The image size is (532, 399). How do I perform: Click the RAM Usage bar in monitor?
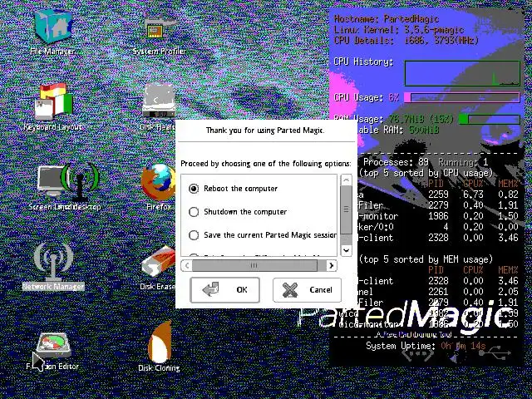click(489, 119)
